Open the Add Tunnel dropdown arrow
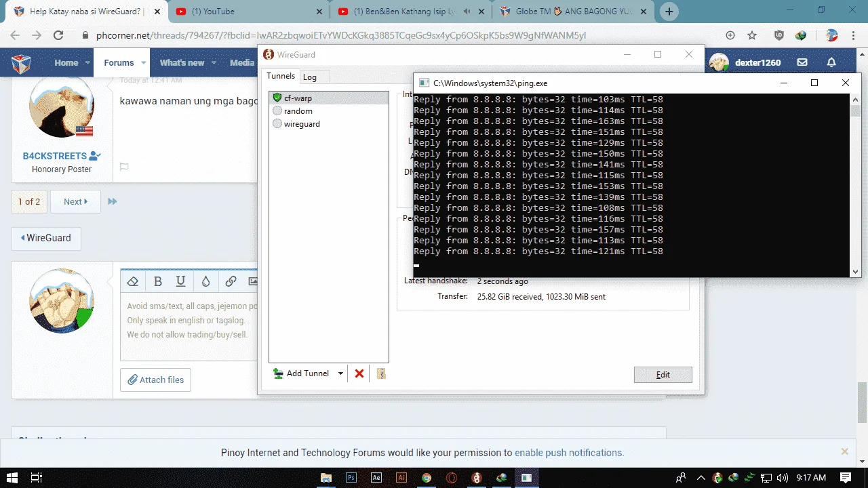868x488 pixels. tap(340, 373)
